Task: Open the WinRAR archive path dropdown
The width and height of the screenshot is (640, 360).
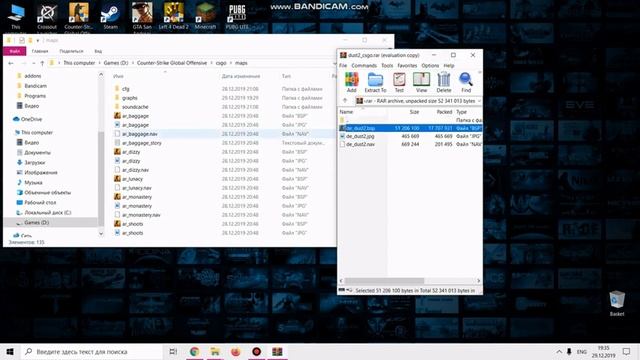Action: click(x=479, y=101)
